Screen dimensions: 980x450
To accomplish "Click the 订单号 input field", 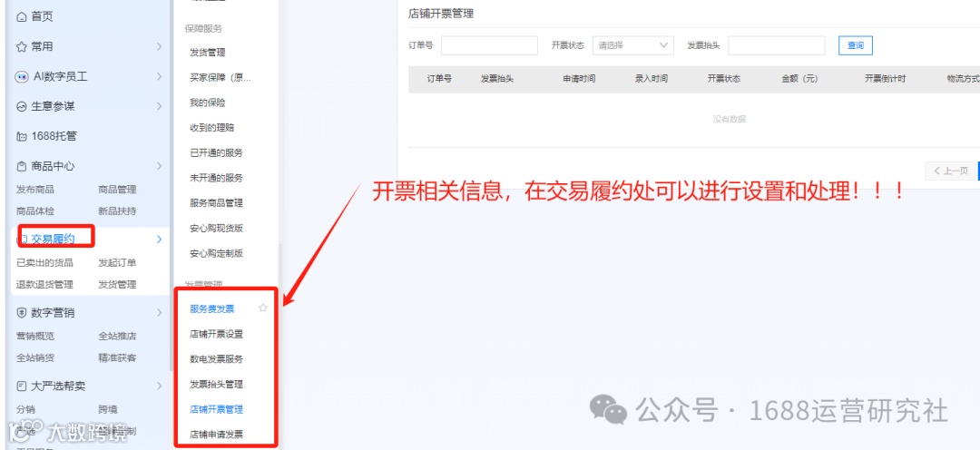I will click(489, 45).
